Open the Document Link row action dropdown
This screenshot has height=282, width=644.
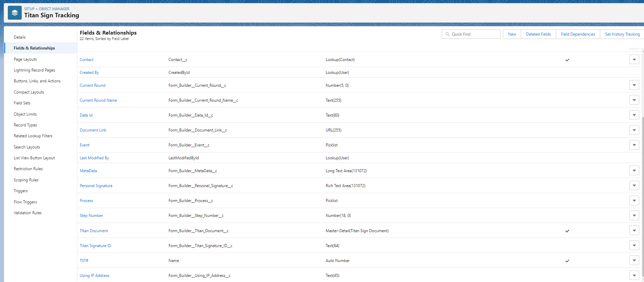(x=634, y=130)
